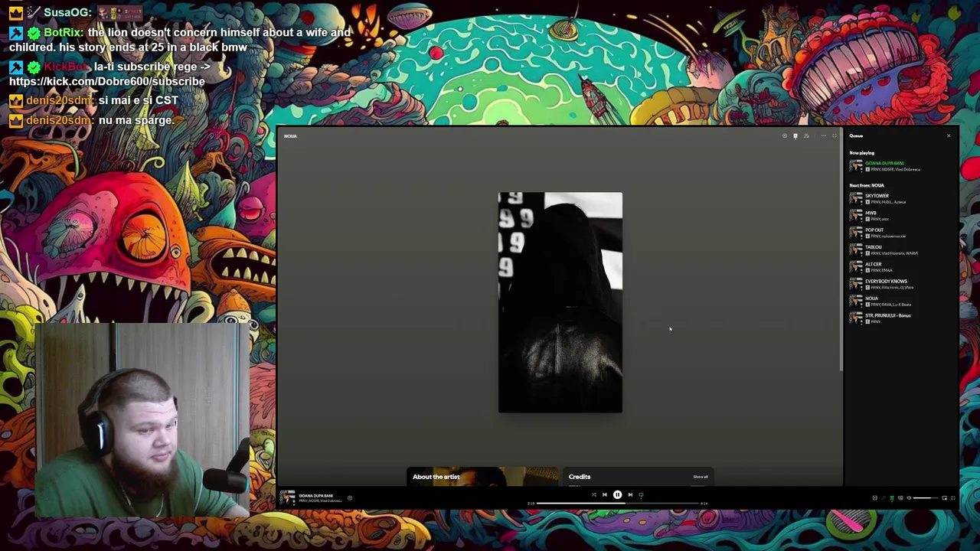
Task: Toggle the highlighted now playing view icon in header
Action: coord(795,136)
